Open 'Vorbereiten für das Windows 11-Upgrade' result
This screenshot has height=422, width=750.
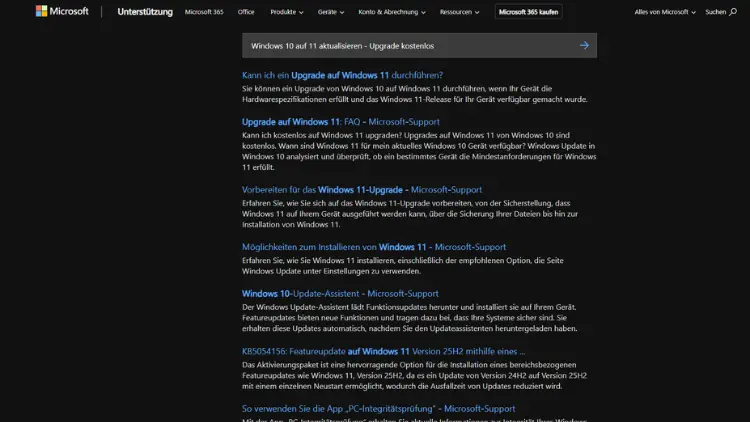point(362,190)
